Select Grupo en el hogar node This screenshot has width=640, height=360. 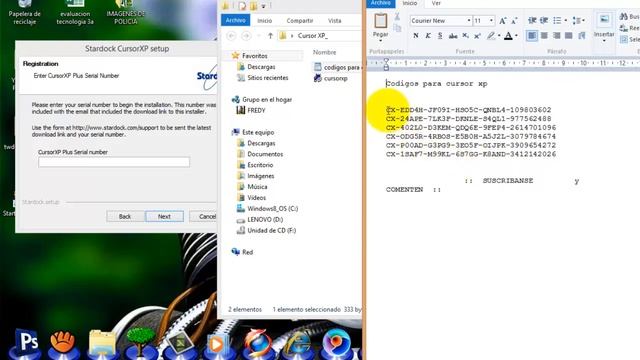(267, 99)
